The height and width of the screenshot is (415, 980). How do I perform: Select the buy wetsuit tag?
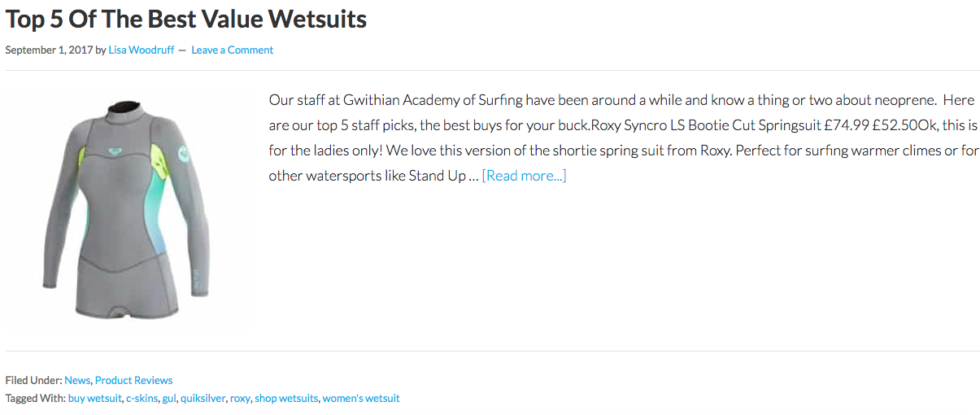pos(94,399)
